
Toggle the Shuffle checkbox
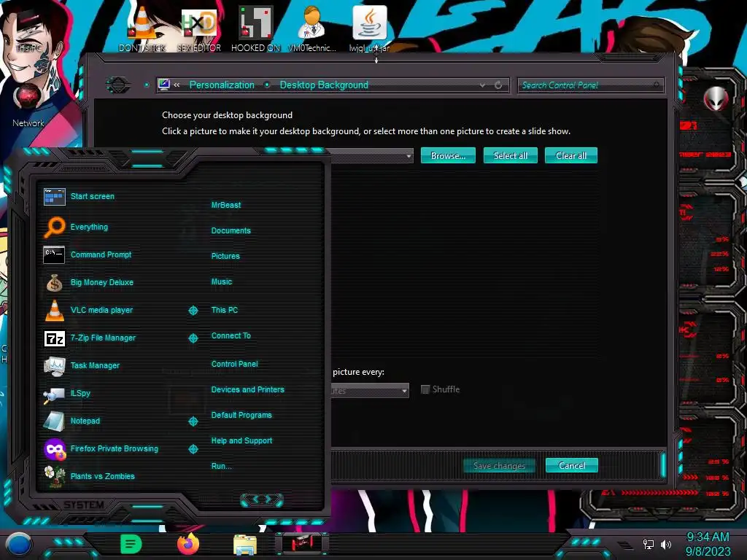click(425, 389)
